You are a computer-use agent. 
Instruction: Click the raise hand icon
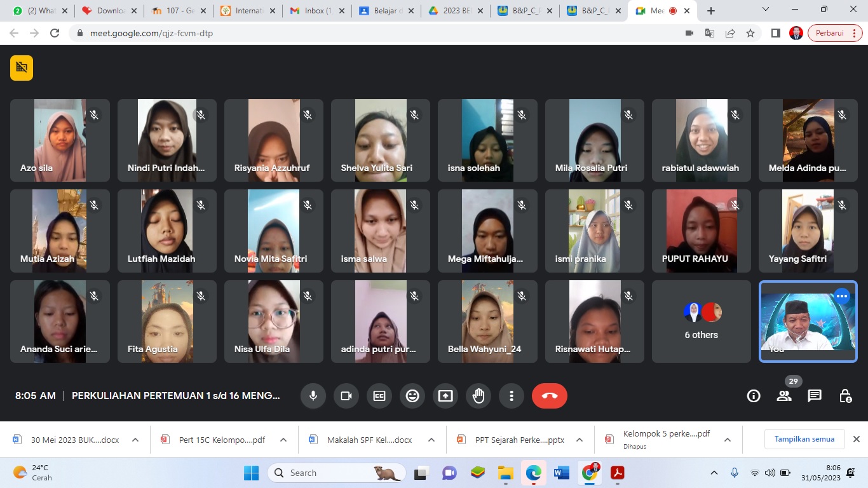point(478,396)
